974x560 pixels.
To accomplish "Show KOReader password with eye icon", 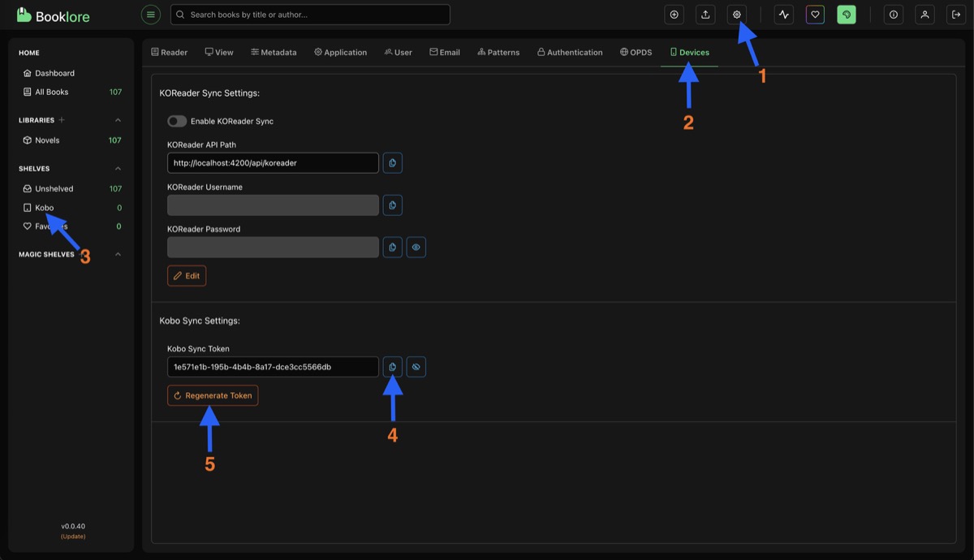I will coord(416,248).
